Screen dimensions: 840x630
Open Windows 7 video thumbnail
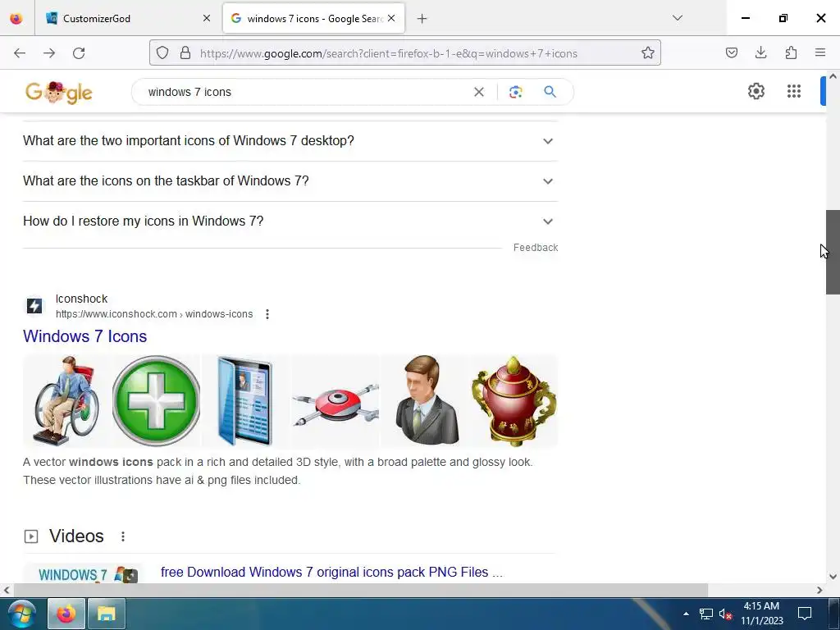pos(83,573)
